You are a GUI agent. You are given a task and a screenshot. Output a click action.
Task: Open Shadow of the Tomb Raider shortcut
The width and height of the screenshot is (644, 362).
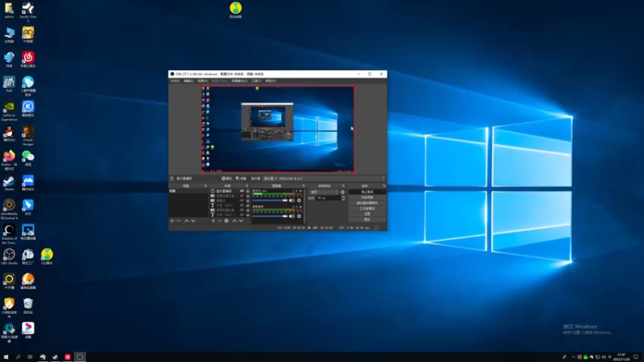(9, 234)
